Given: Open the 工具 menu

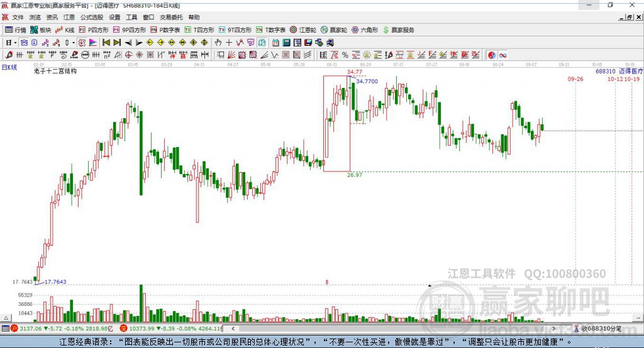Looking at the screenshot, I should click(x=131, y=17).
